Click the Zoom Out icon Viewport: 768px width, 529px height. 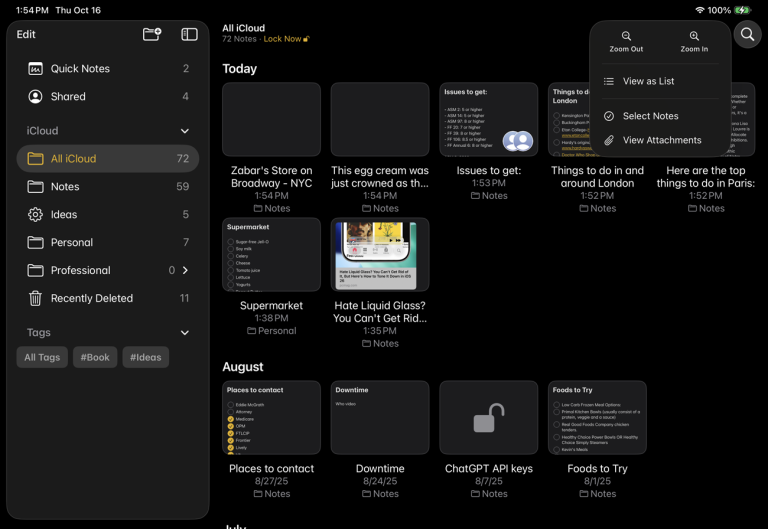tap(626, 37)
